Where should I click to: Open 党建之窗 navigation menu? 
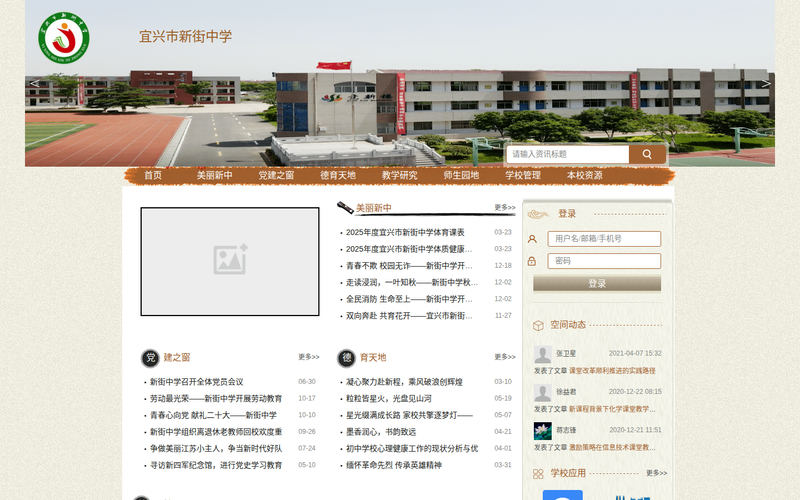coord(276,176)
